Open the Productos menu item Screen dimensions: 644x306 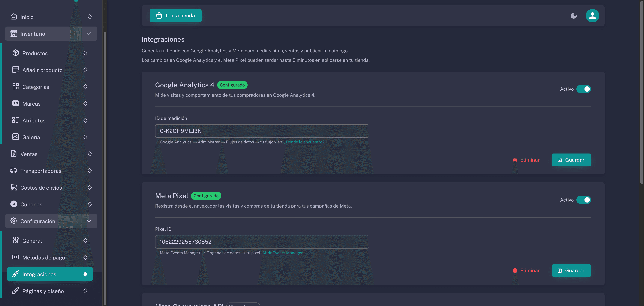pyautogui.click(x=50, y=53)
